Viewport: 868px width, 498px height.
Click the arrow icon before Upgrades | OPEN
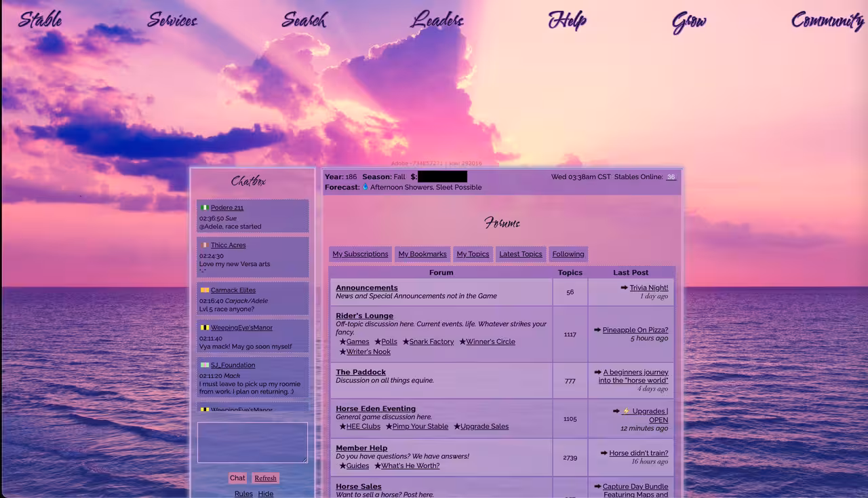(x=616, y=410)
